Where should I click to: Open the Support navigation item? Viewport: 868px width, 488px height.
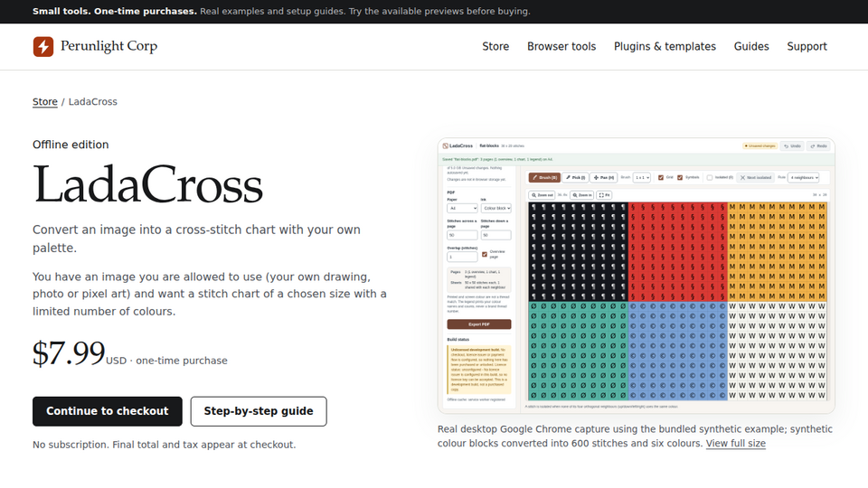pyautogui.click(x=807, y=46)
